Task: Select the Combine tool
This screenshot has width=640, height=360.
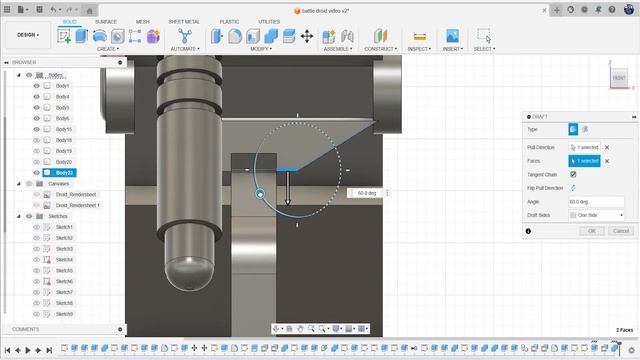Action: click(x=271, y=36)
